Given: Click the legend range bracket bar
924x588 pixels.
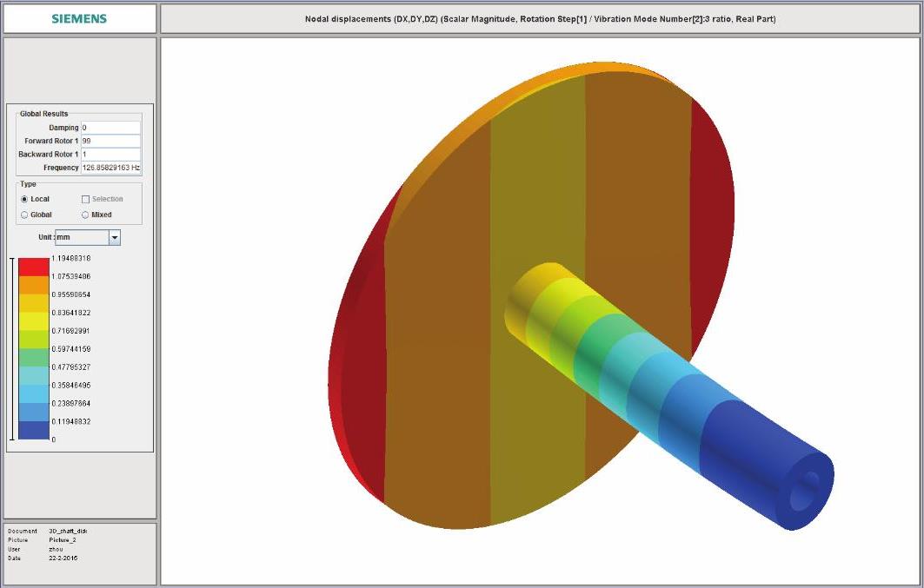Looking at the screenshot, I should [11, 349].
